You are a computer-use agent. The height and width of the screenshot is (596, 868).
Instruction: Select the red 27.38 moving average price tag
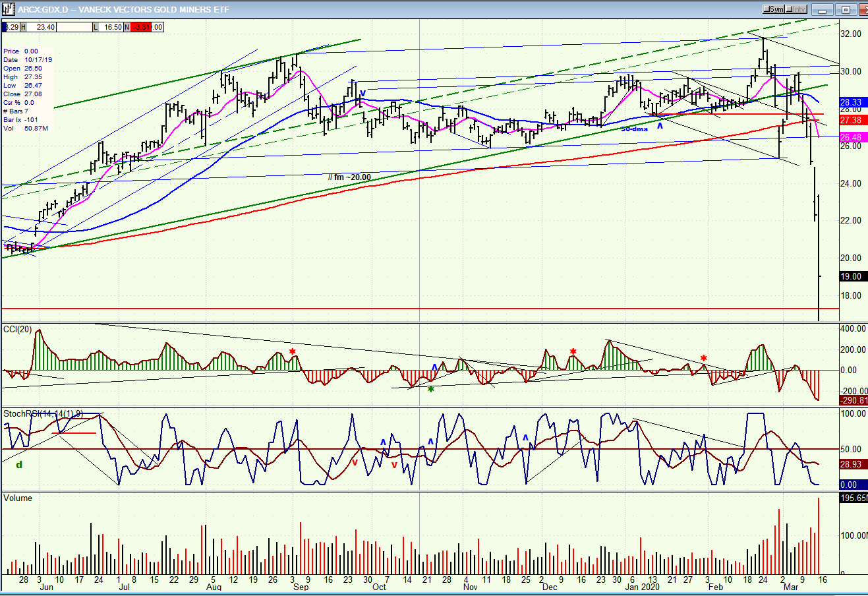(x=854, y=121)
